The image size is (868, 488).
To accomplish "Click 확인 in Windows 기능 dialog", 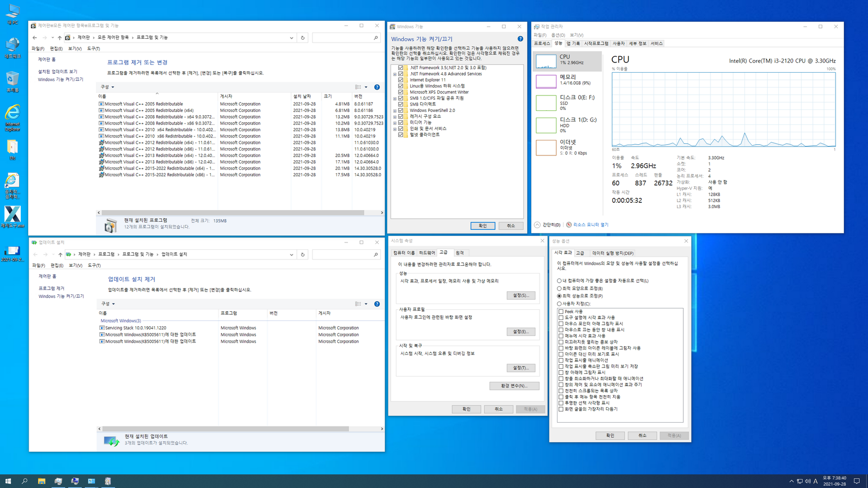I will tap(482, 226).
